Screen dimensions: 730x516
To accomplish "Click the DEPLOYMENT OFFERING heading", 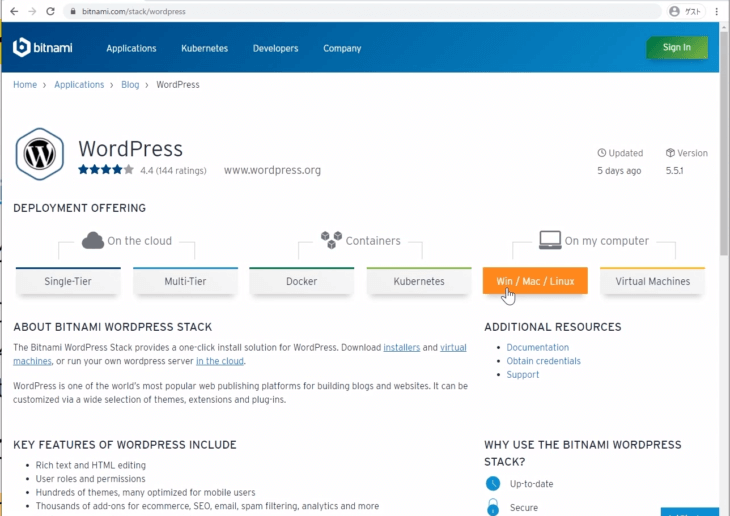I will 80,208.
